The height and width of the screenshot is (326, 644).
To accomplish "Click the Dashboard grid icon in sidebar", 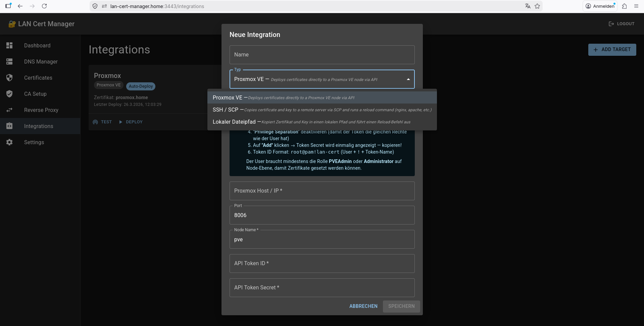I will click(x=9, y=45).
